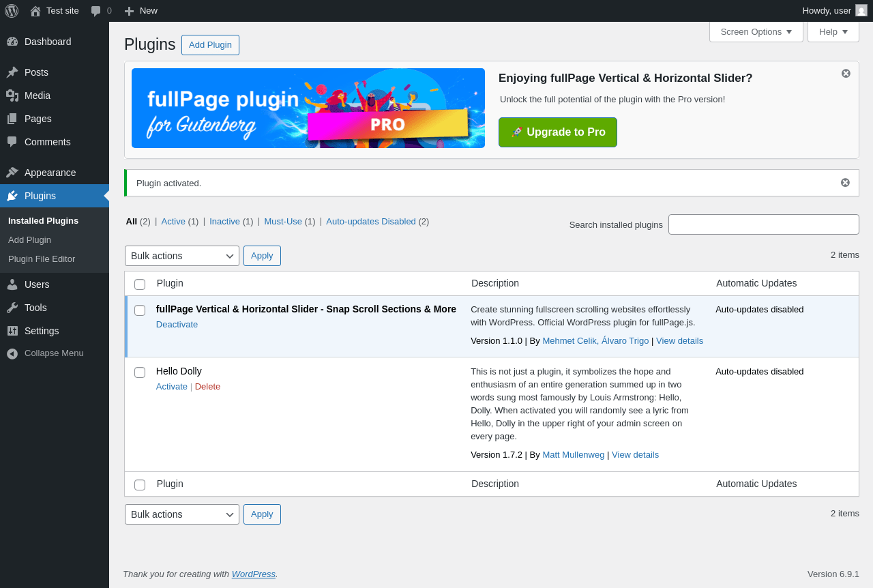Click the Comments speech bubble sidebar icon
873x588 pixels.
coord(12,142)
